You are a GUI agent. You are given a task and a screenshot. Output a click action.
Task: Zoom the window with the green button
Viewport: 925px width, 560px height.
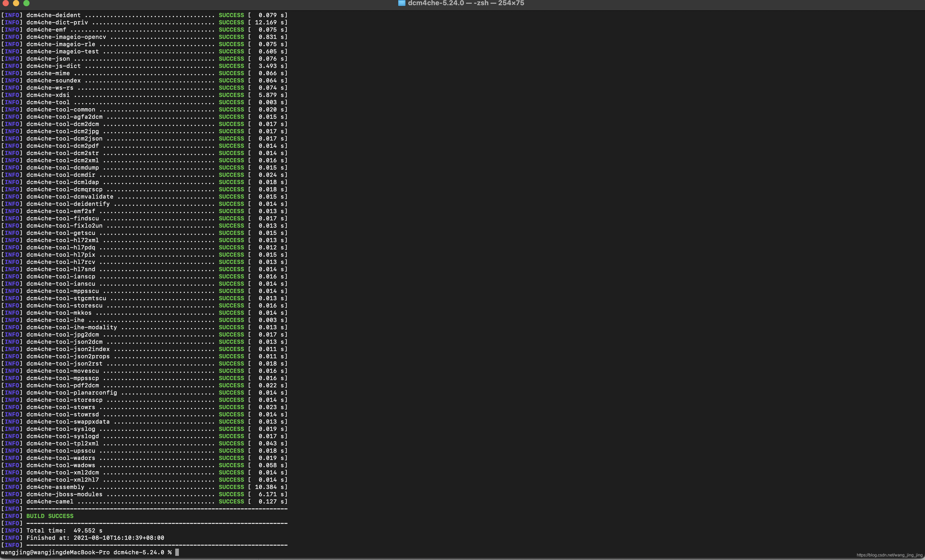pos(26,3)
